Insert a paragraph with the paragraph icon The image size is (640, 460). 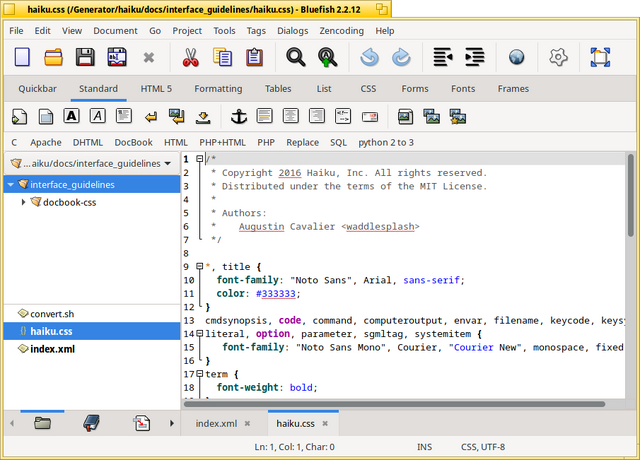tap(124, 116)
